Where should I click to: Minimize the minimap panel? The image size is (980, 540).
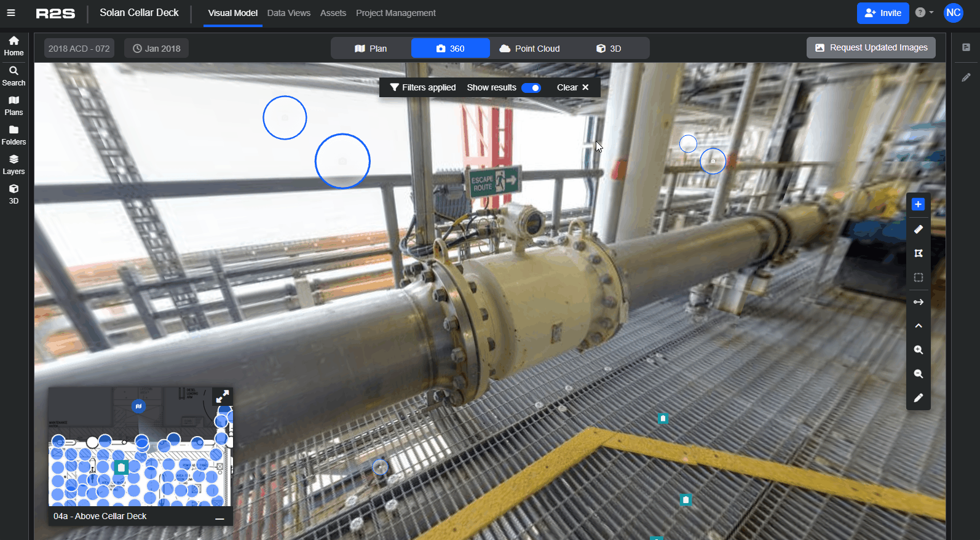click(219, 518)
